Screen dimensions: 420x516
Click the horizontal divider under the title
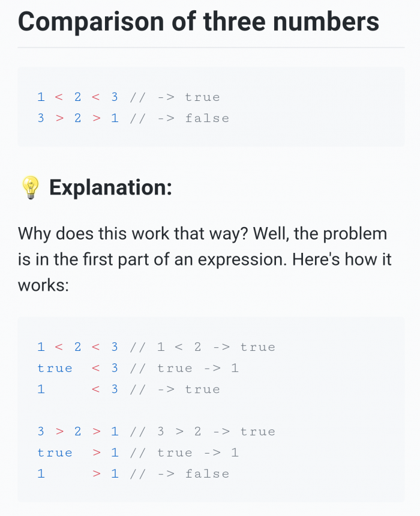211,47
